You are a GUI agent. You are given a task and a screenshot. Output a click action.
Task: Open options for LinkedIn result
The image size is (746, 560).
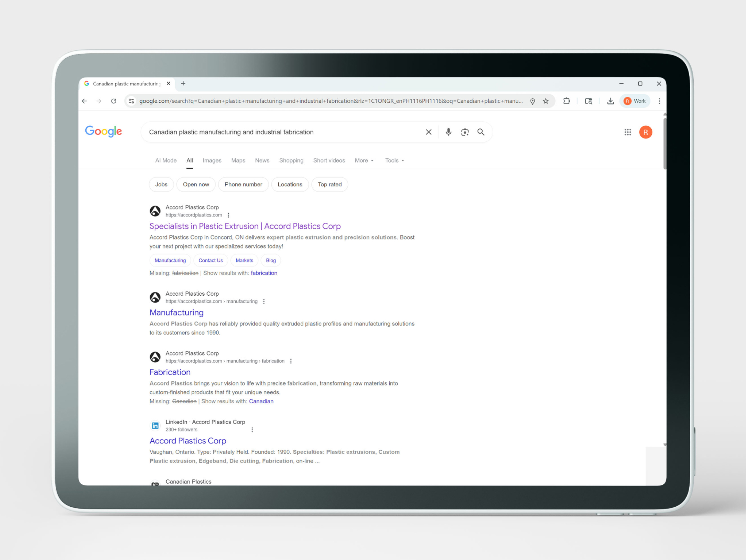point(252,430)
